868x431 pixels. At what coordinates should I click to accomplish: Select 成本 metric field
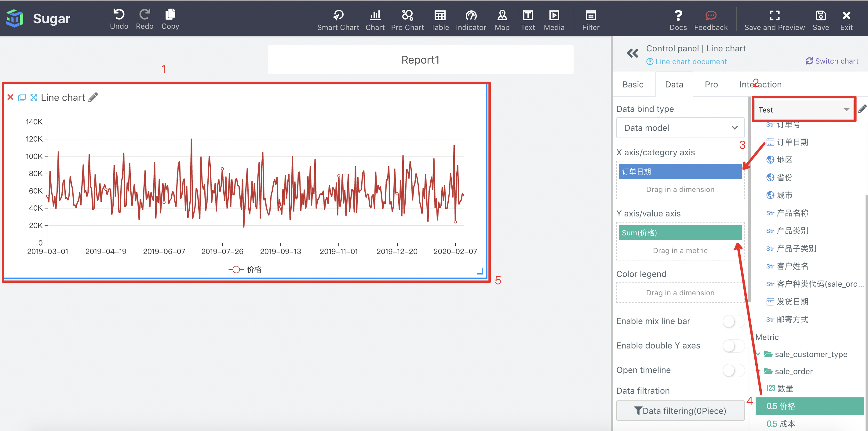(x=781, y=424)
